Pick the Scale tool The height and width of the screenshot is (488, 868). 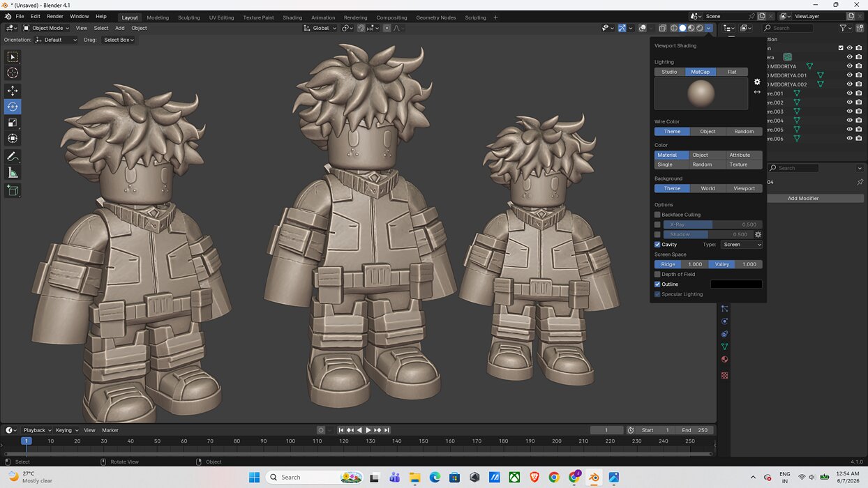click(13, 123)
